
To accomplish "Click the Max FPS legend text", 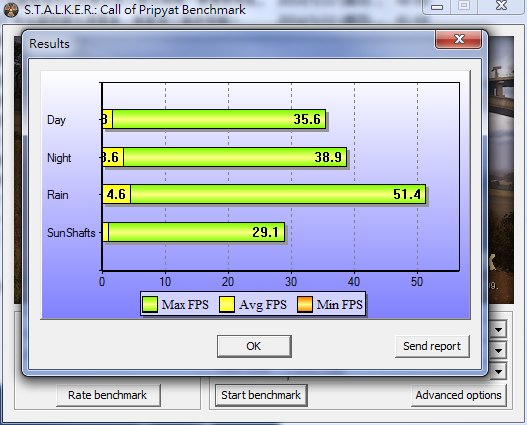I will tap(185, 305).
